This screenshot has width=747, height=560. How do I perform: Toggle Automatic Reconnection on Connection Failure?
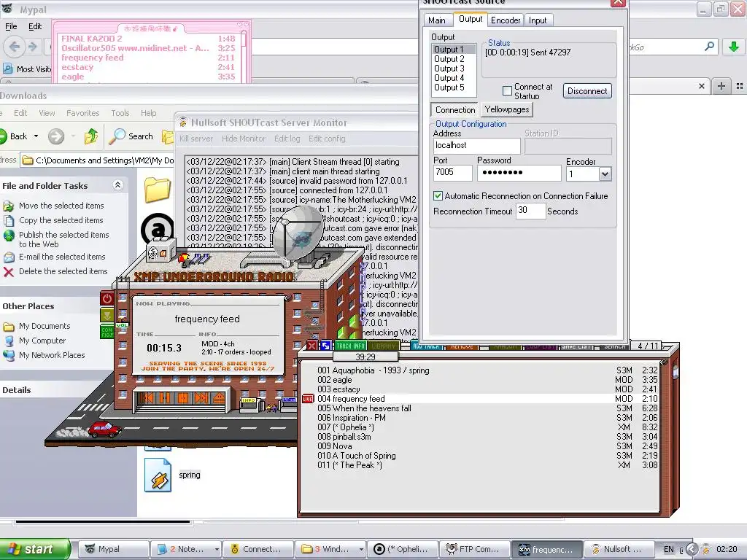438,195
